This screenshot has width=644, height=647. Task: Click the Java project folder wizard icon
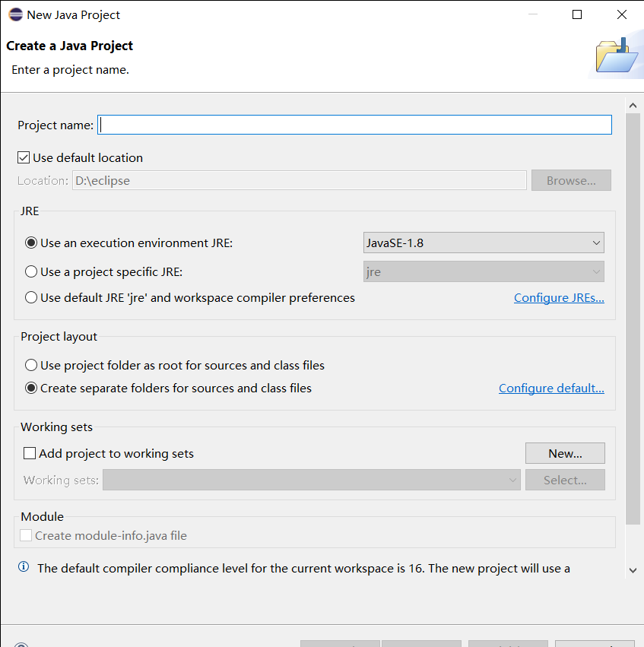[617, 56]
